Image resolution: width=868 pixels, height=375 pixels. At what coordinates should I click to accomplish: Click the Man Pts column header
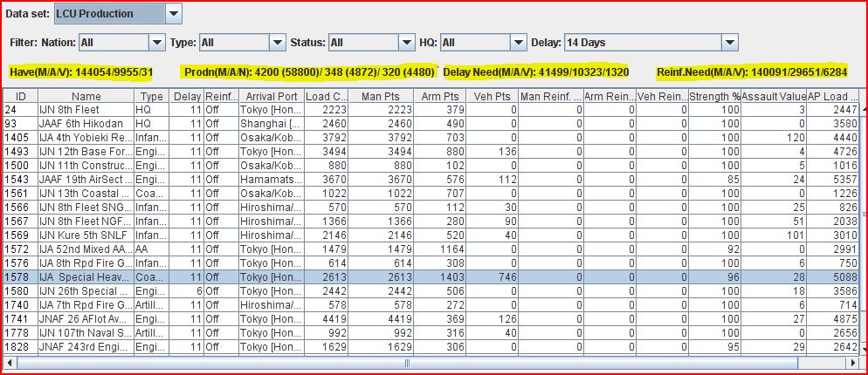pyautogui.click(x=380, y=96)
